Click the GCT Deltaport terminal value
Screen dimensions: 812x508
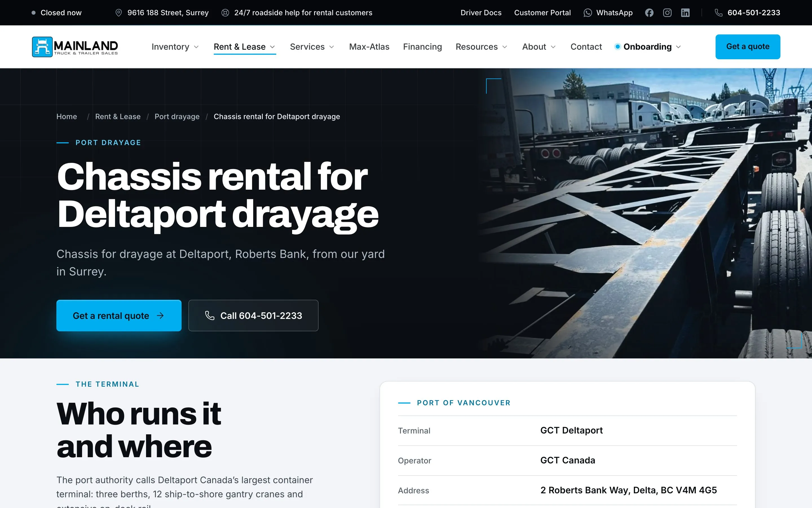pyautogui.click(x=572, y=430)
